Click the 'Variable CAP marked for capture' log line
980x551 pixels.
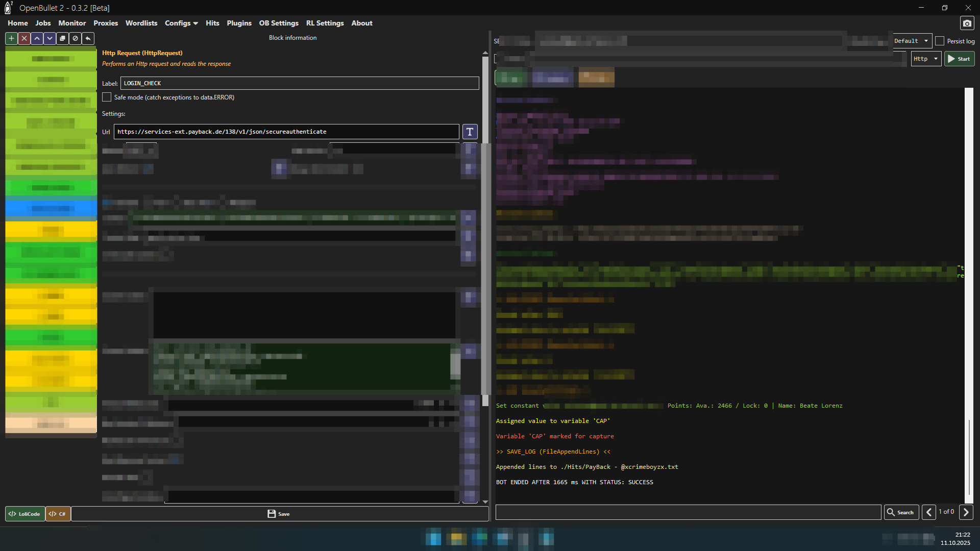tap(555, 436)
